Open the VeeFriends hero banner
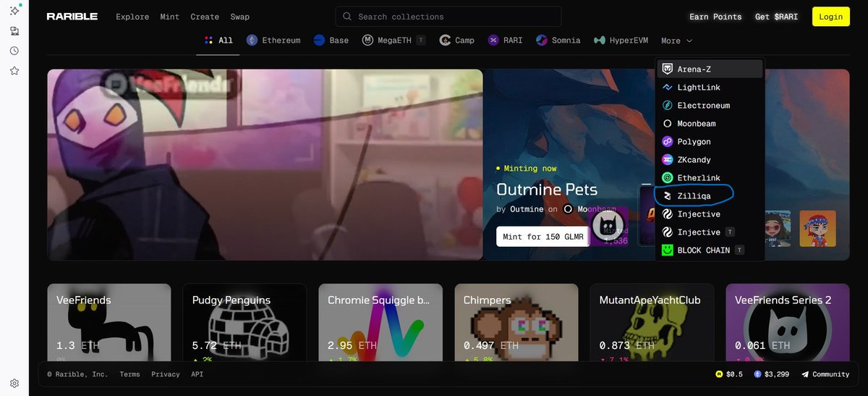This screenshot has height=396, width=868. 265,164
